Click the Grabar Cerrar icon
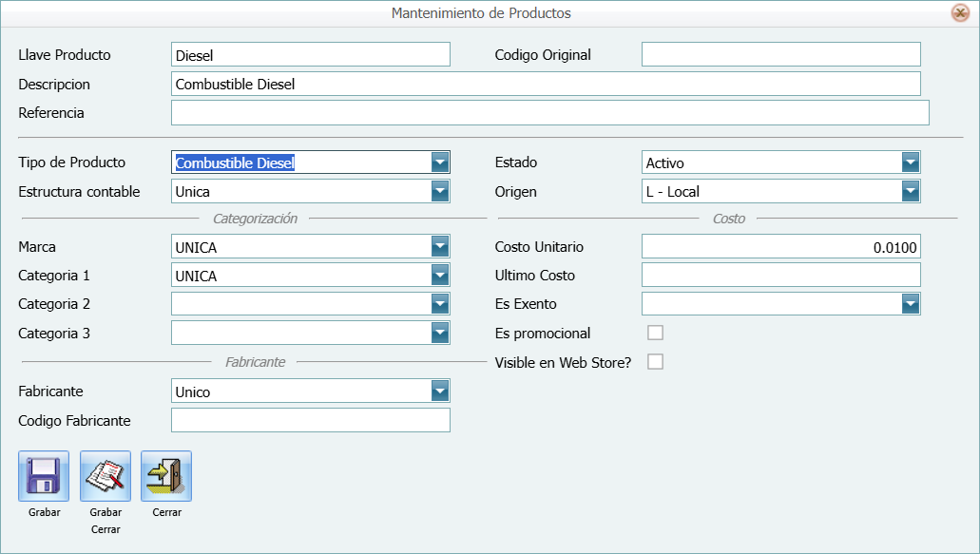The height and width of the screenshot is (554, 980). 106,476
